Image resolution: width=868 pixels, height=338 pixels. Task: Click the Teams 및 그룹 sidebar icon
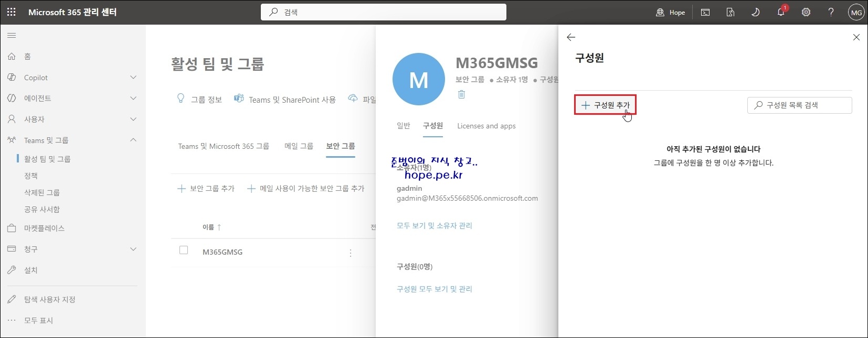point(12,140)
